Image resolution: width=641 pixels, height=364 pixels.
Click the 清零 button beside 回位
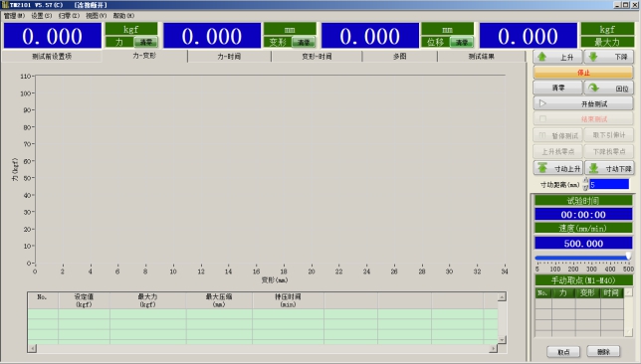(x=557, y=88)
